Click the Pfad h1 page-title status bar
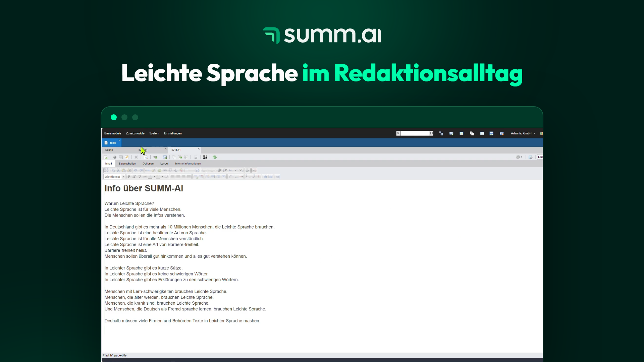The image size is (644, 362). pyautogui.click(x=115, y=355)
